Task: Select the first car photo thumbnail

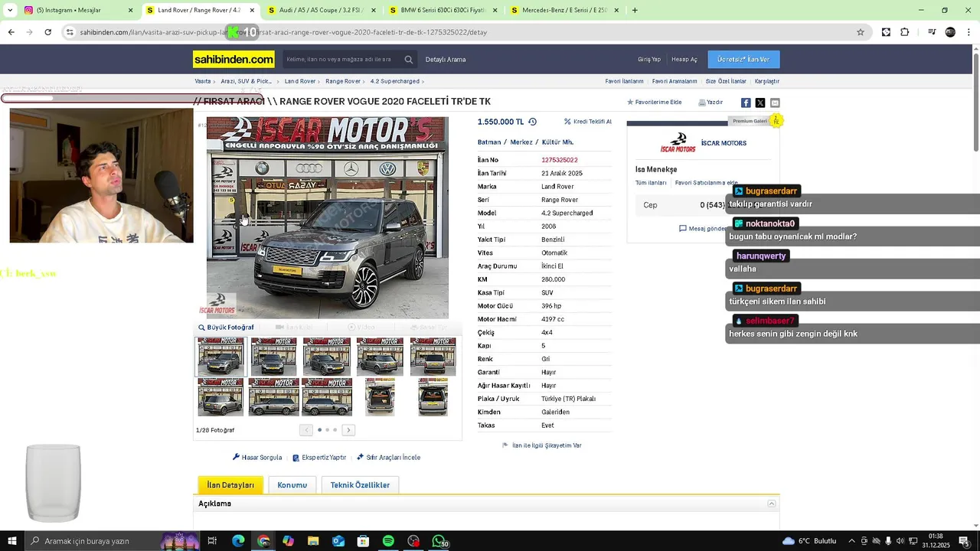Action: pos(220,357)
